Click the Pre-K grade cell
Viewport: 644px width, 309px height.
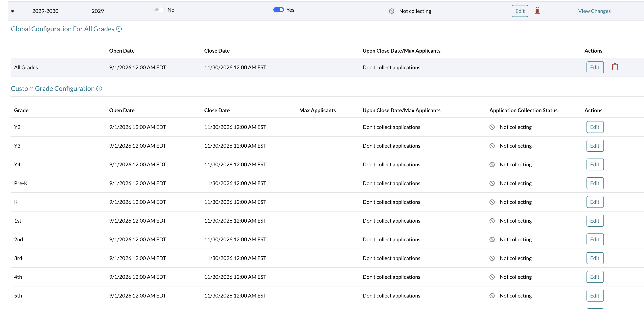[x=21, y=183]
